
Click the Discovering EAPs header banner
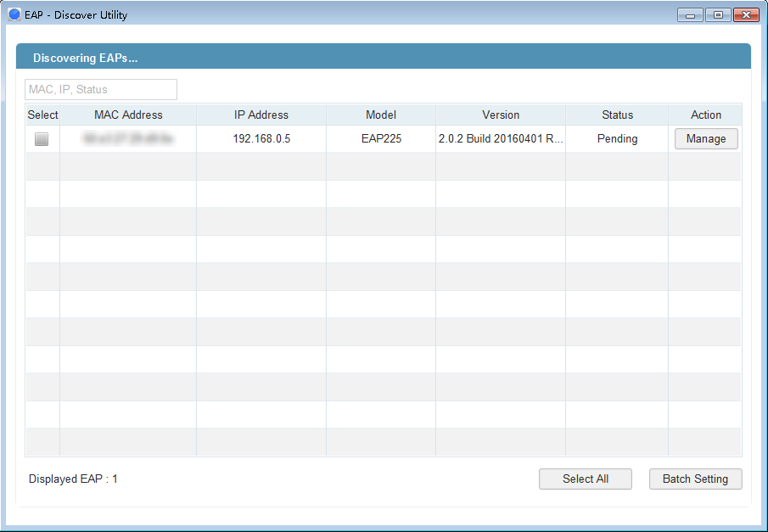[x=382, y=56]
